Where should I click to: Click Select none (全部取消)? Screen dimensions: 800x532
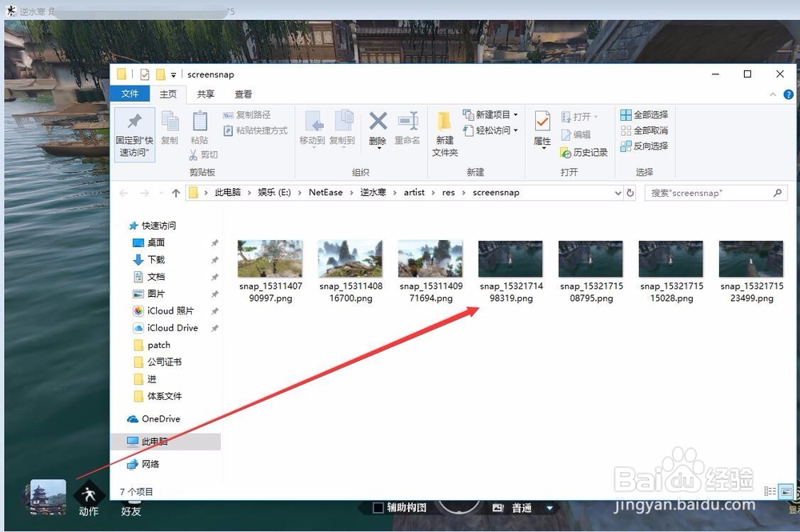(644, 130)
